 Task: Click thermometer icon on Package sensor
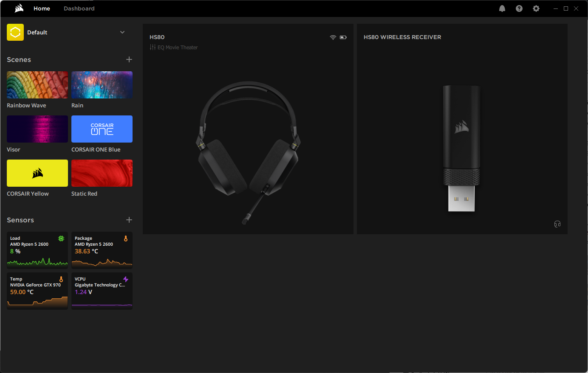tap(126, 238)
